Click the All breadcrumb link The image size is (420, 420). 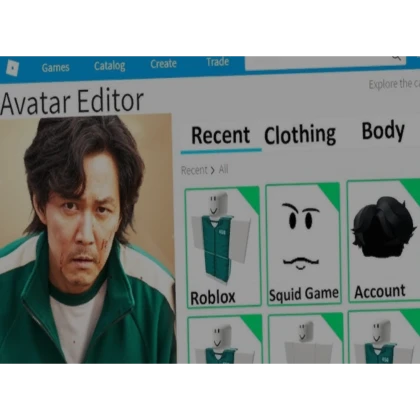tap(223, 169)
